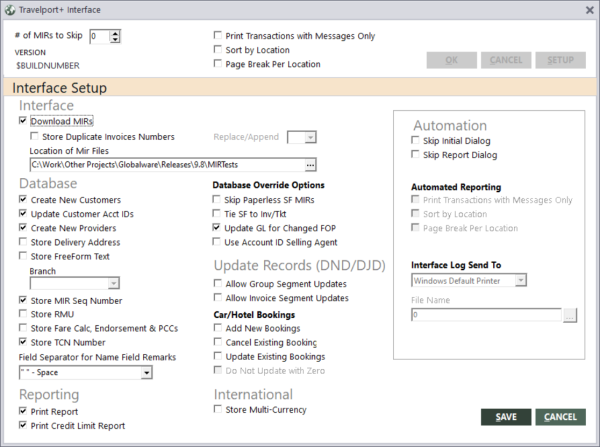Click Automated Reporting Sort by Location checkbox
This screenshot has height=447, width=600.
click(415, 214)
